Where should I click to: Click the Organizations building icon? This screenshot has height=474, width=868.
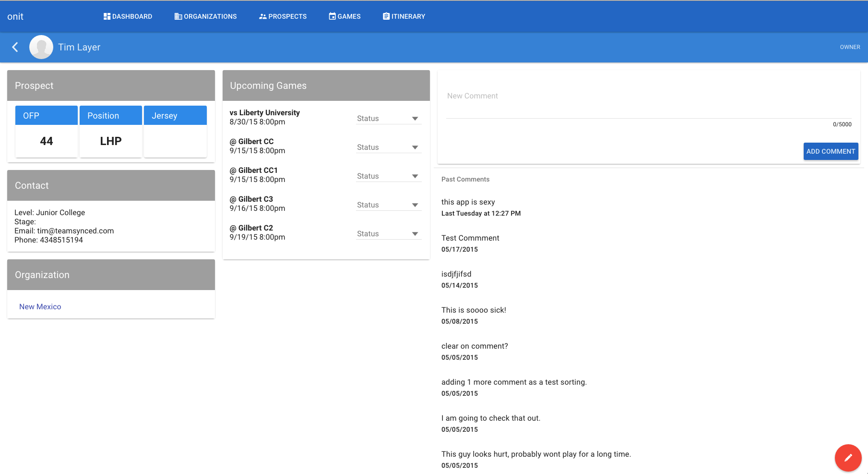[x=178, y=16]
